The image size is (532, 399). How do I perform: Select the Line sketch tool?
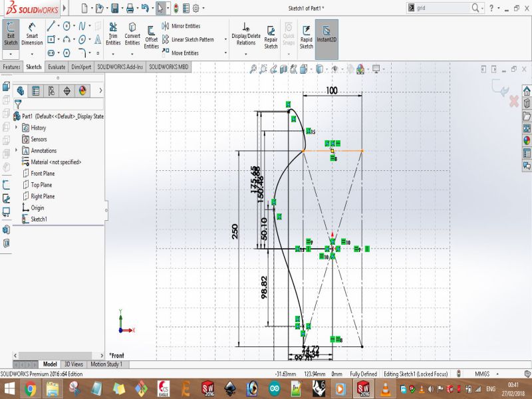tap(51, 26)
